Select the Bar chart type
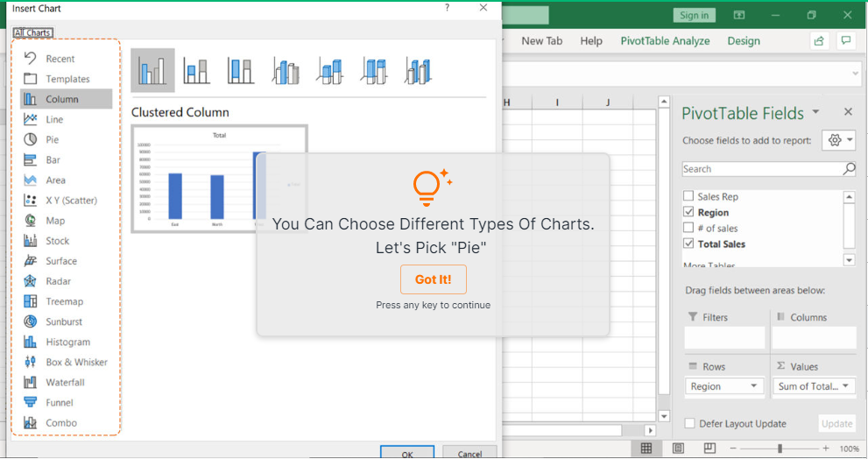868x459 pixels. (66, 159)
